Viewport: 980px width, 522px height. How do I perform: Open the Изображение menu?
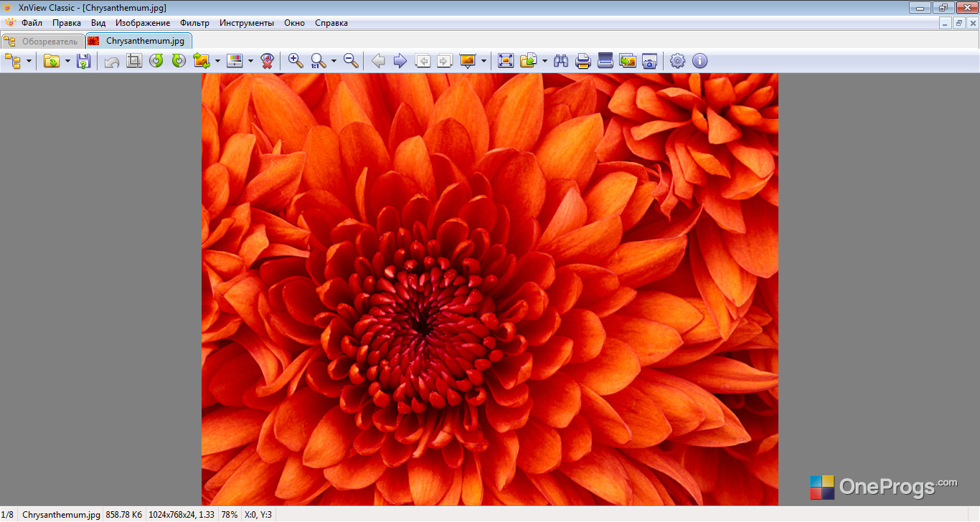[143, 23]
